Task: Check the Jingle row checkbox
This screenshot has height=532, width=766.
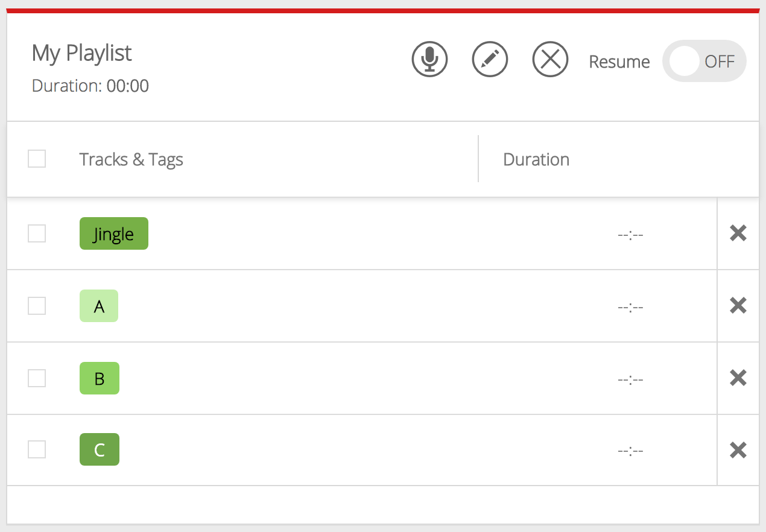Action: click(x=37, y=233)
